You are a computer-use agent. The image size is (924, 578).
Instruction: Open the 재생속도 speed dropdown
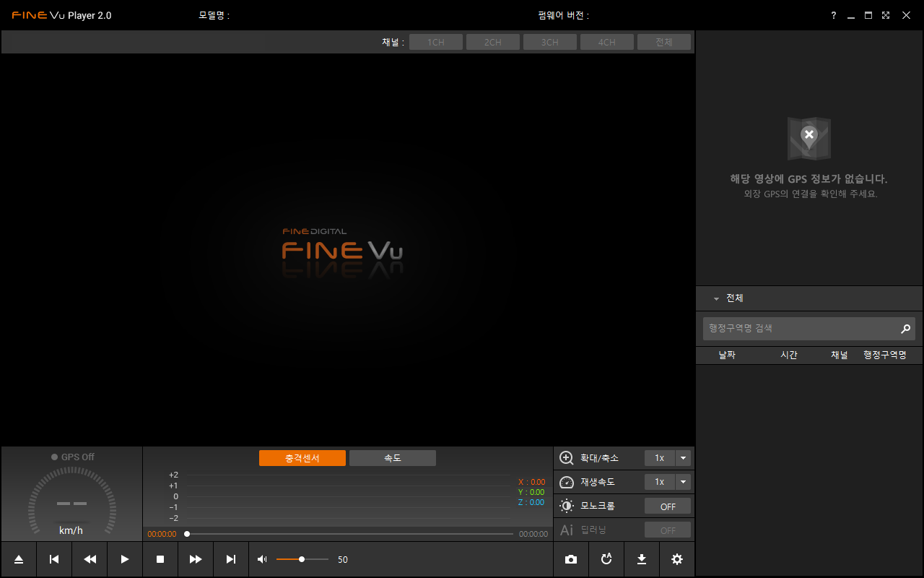(x=683, y=482)
